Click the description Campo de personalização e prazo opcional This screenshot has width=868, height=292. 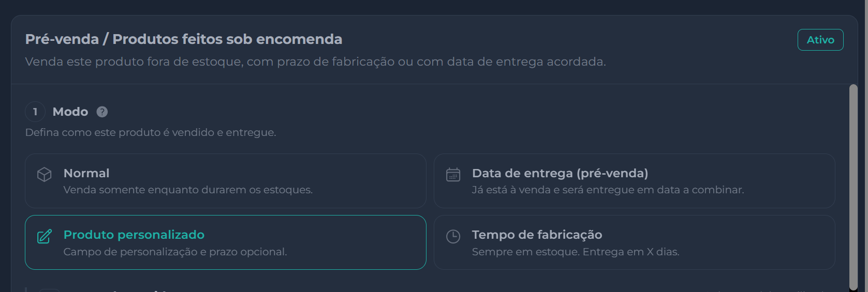(175, 252)
